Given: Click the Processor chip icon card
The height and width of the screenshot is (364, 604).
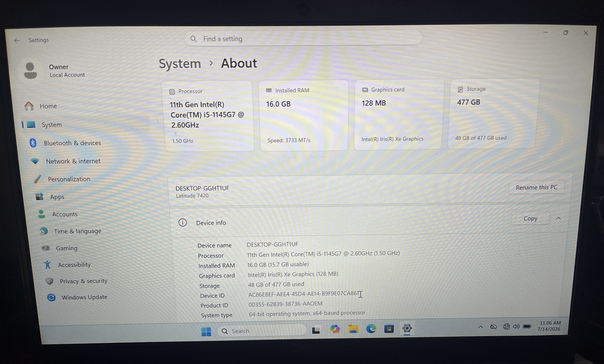Looking at the screenshot, I should click(172, 92).
